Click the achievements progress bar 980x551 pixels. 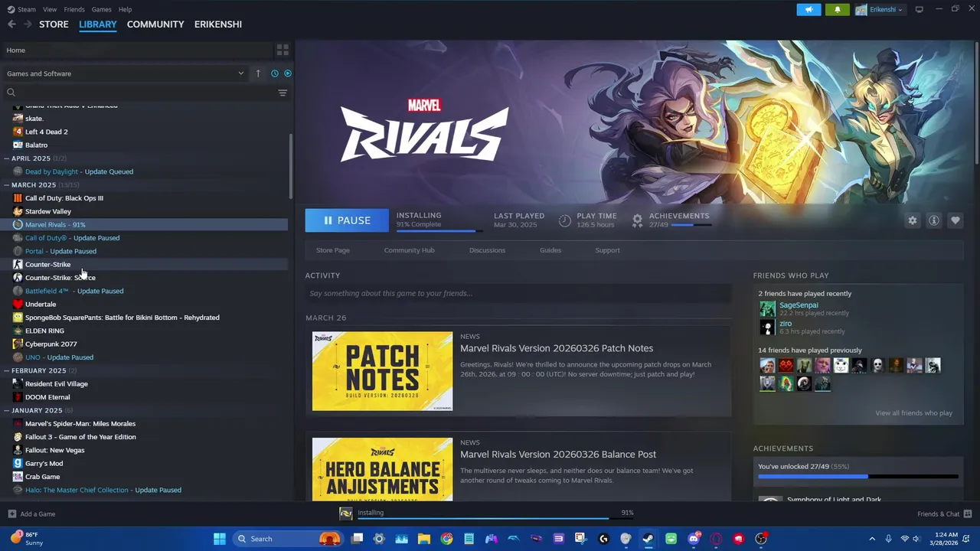[858, 477]
